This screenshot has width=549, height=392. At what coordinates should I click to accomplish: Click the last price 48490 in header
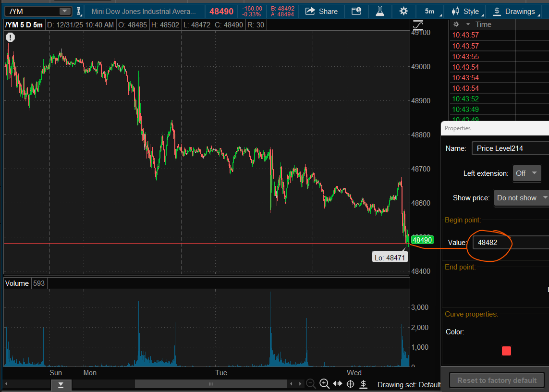pos(221,12)
